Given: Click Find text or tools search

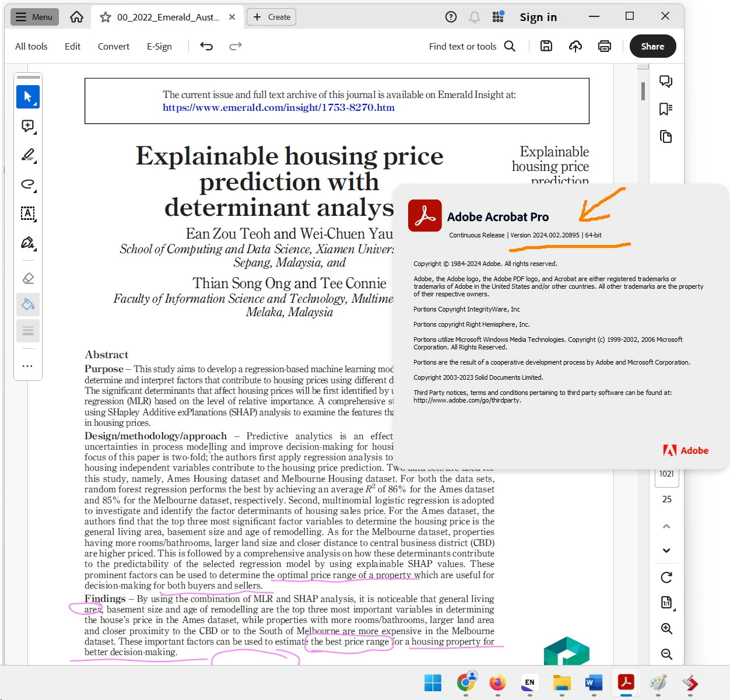Looking at the screenshot, I should click(472, 46).
